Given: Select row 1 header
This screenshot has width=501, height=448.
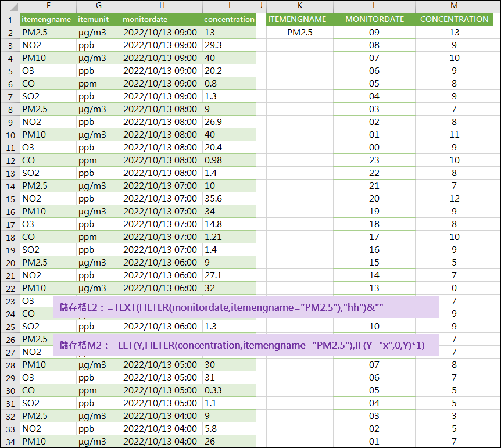Looking at the screenshot, I should [10, 20].
